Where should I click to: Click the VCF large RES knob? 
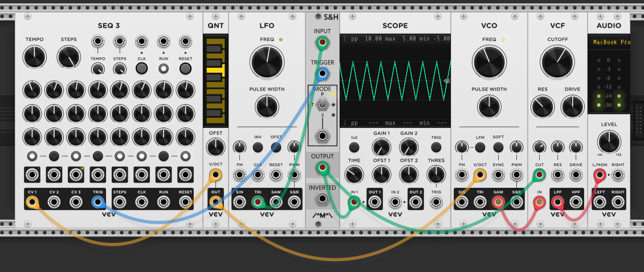(543, 106)
